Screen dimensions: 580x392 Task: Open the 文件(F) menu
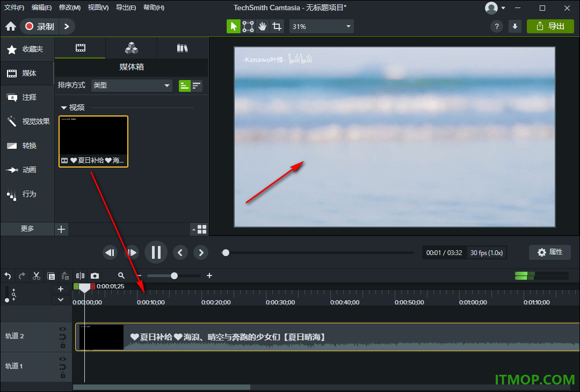coord(14,8)
